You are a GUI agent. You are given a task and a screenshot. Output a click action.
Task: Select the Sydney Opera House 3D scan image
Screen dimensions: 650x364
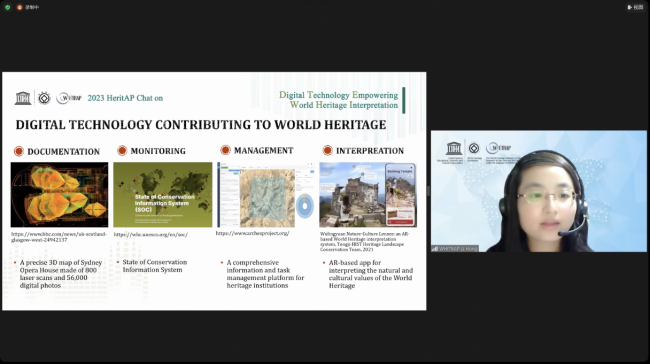tap(59, 194)
